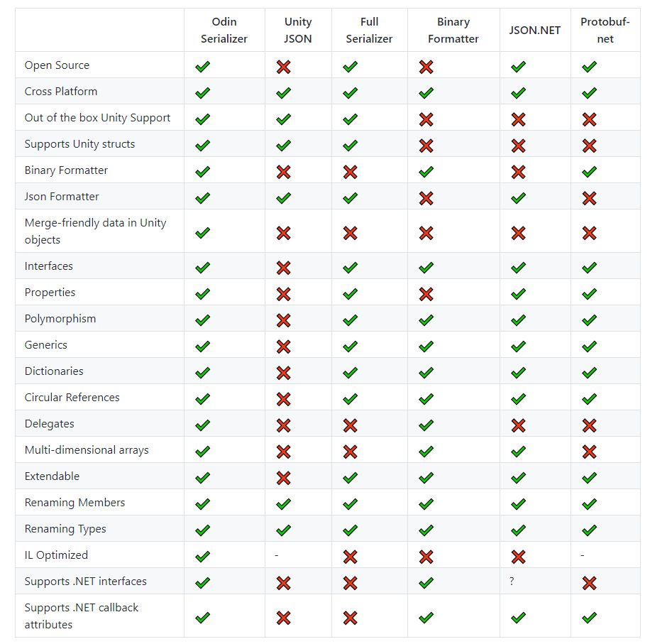Click Protobuf-net's checkmark for Binary Formatter row
650x644 pixels.
(589, 172)
